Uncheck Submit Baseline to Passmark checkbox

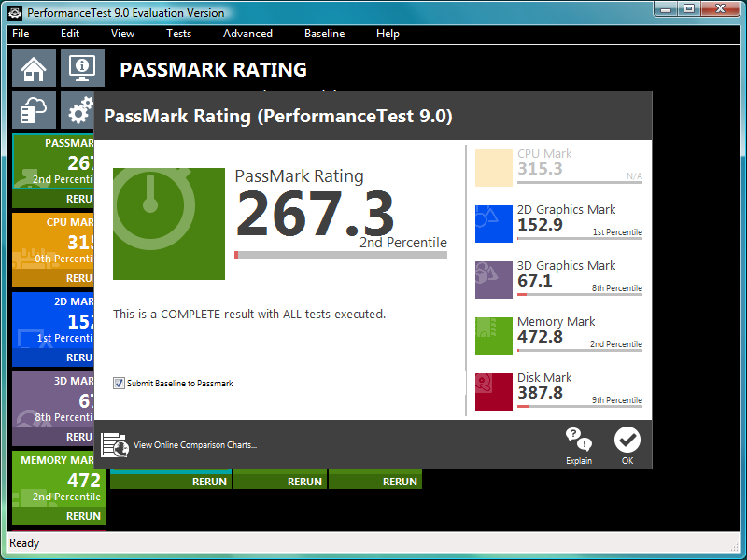pos(119,383)
